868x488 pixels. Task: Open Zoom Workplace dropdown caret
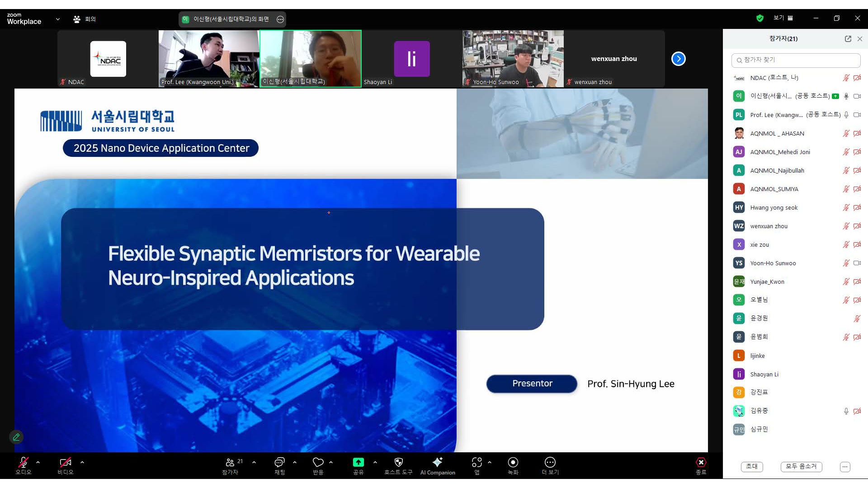click(58, 19)
